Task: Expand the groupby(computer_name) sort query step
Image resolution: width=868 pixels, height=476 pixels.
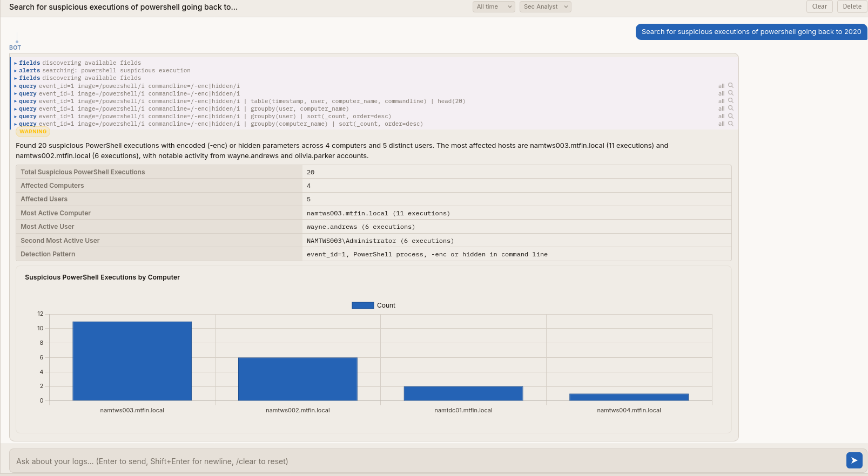Action: point(218,124)
